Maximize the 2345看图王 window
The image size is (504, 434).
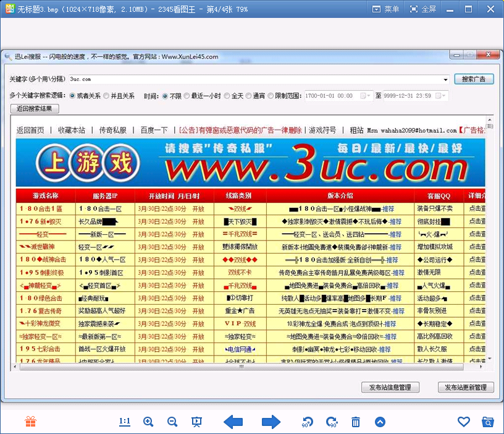(x=468, y=9)
